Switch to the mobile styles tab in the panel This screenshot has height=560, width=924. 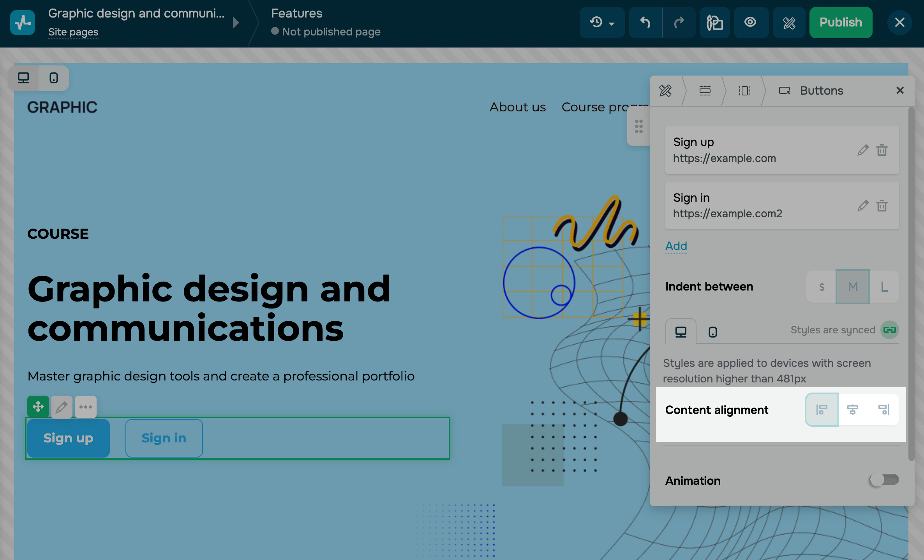click(712, 332)
